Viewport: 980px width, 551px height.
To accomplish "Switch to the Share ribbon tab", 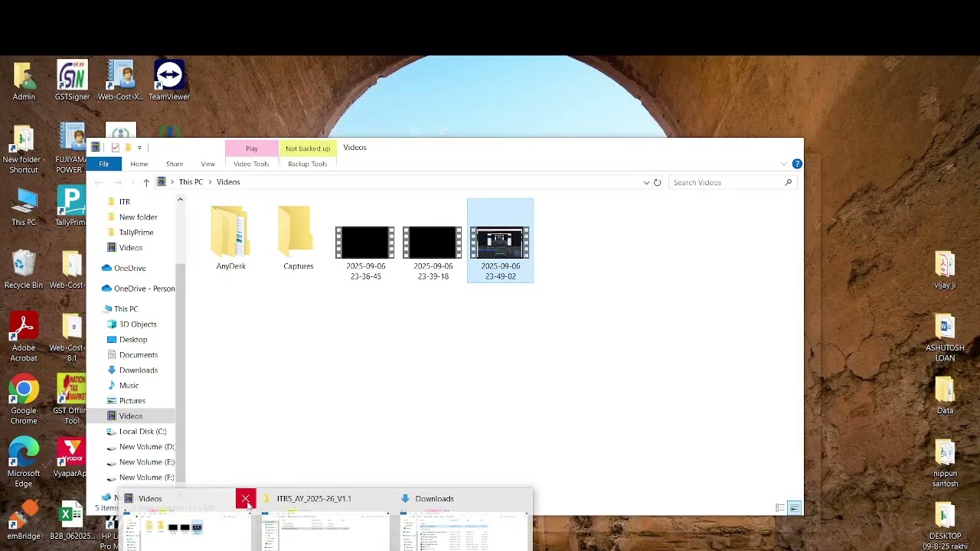I will tap(175, 164).
